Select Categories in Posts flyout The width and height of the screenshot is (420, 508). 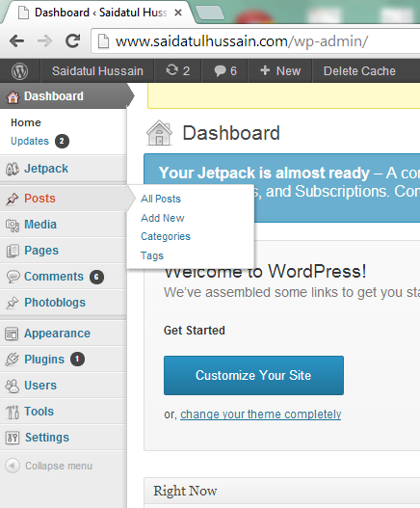coord(166,236)
